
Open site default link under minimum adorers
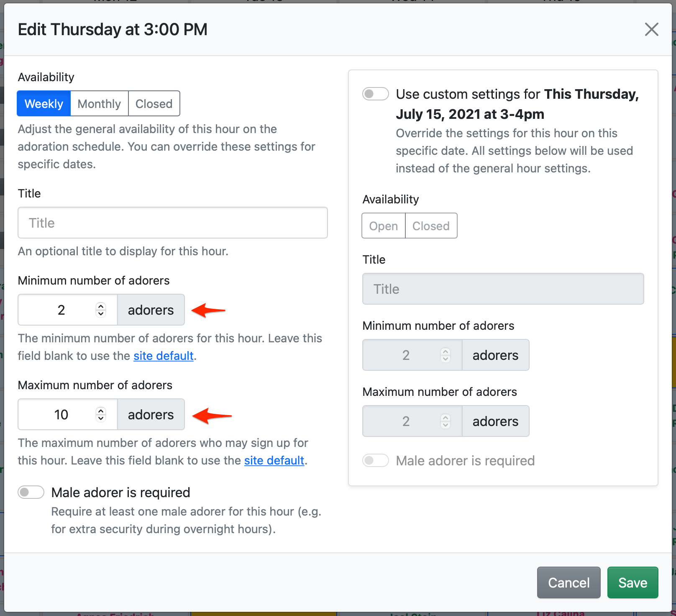pos(163,356)
